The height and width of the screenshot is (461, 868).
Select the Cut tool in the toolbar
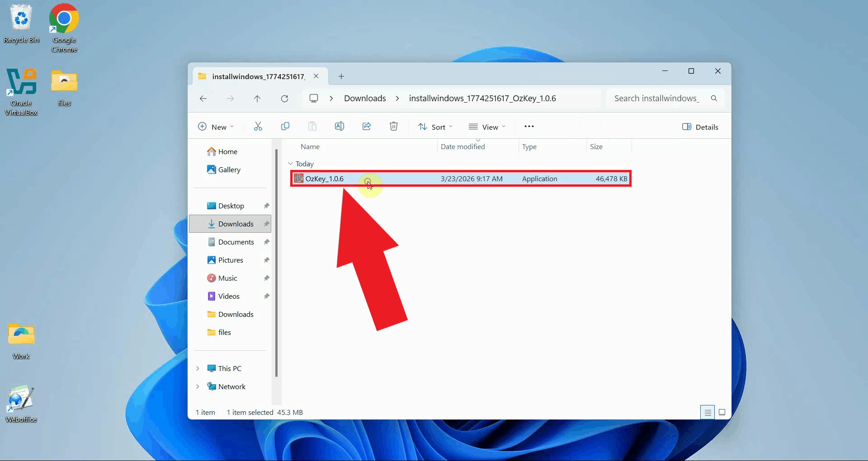tap(258, 127)
